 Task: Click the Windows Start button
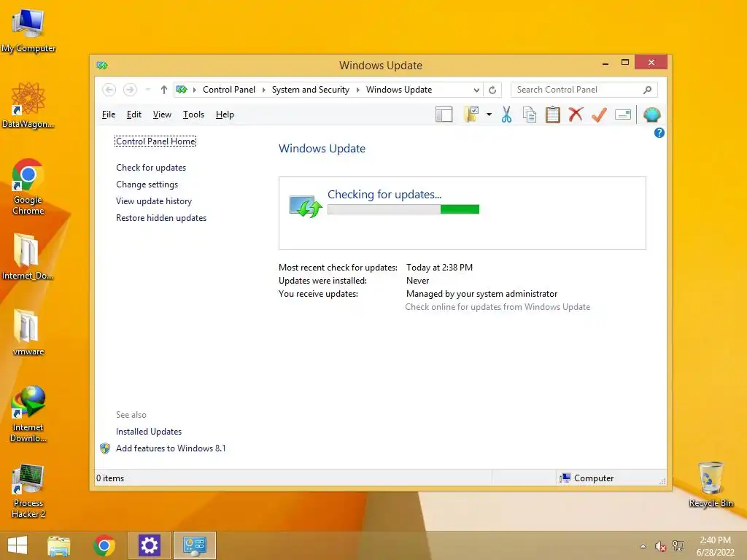click(18, 545)
